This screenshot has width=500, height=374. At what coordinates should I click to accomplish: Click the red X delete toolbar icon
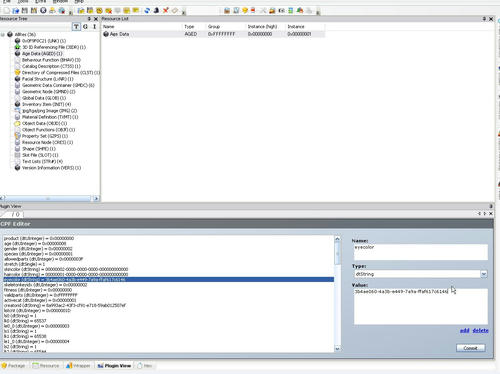pos(166,11)
